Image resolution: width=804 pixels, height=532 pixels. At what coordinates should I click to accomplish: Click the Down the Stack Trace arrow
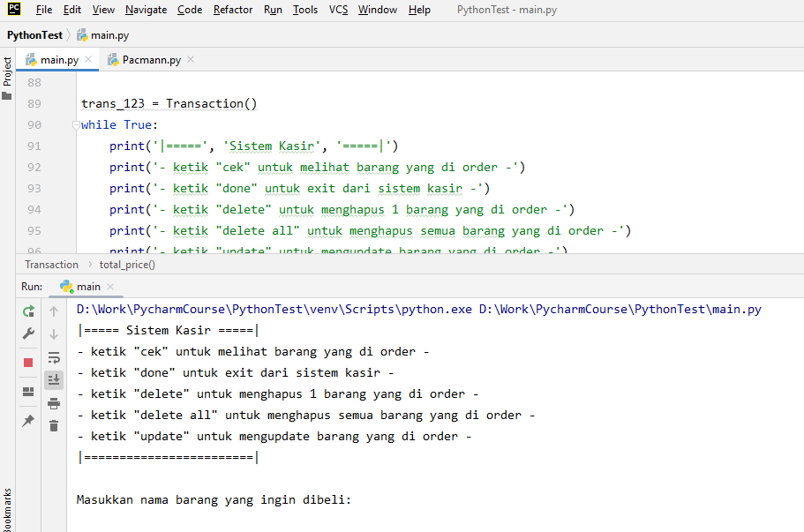click(x=54, y=334)
